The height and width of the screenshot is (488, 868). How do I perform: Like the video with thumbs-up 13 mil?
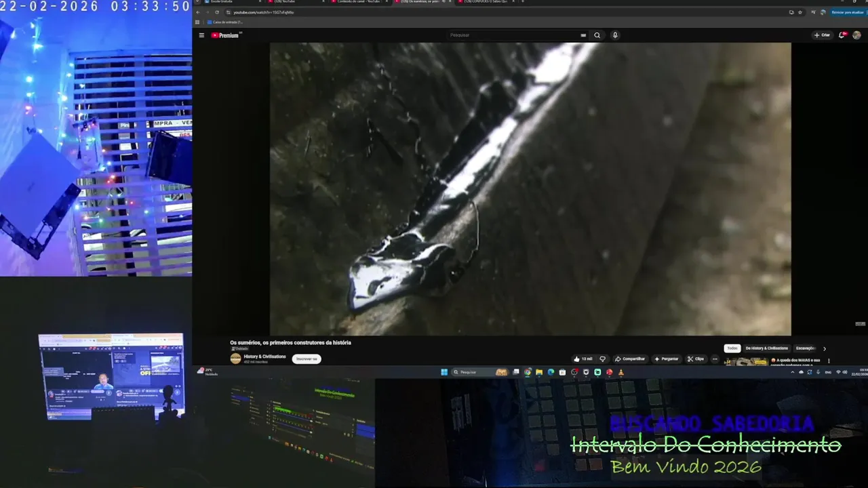tap(583, 359)
